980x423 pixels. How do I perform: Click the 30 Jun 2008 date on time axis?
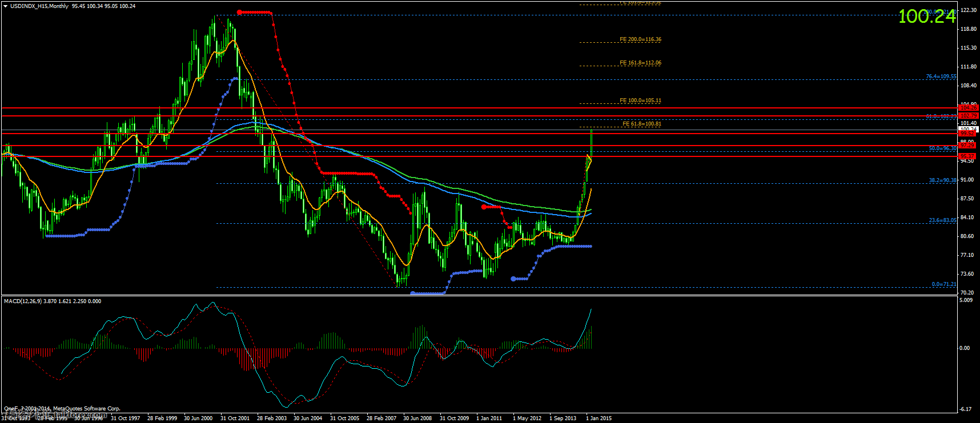coord(417,418)
